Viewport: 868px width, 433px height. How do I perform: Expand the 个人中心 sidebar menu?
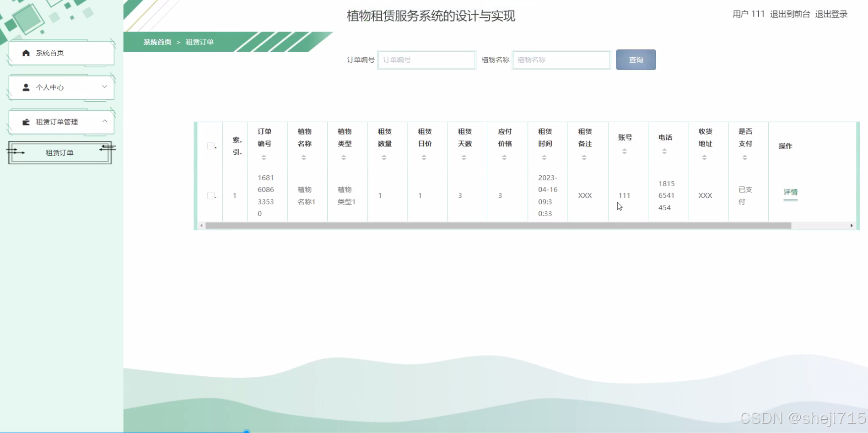[104, 87]
